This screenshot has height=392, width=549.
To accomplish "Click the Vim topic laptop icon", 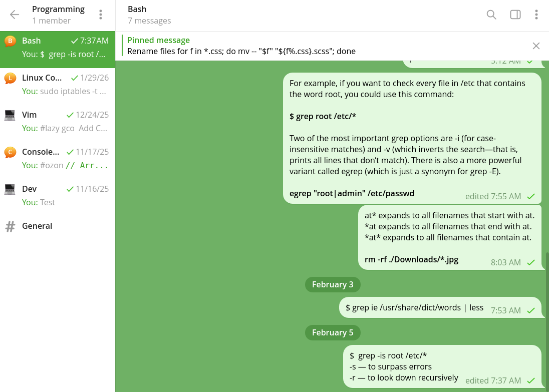I will [x=10, y=115].
